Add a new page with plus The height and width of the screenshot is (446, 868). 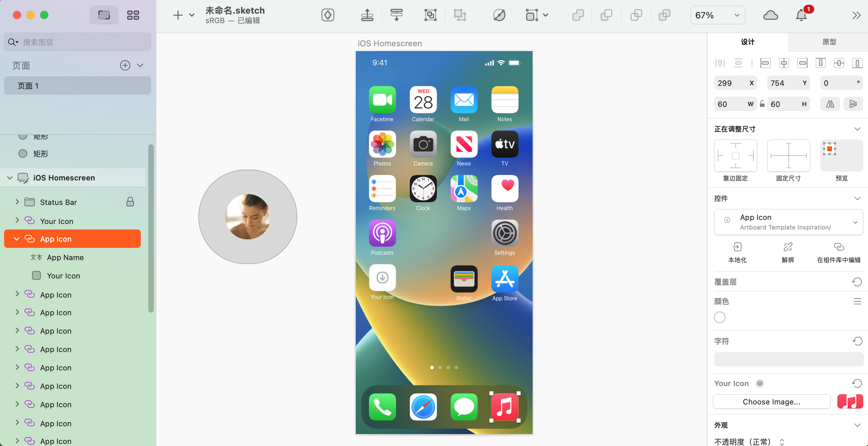[125, 65]
